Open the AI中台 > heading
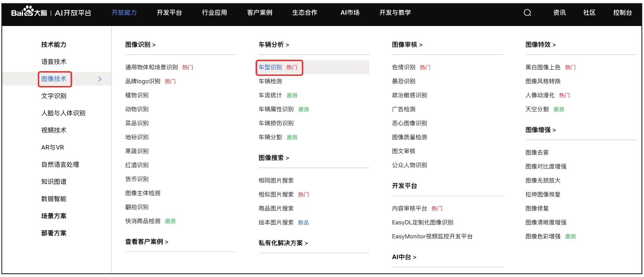 point(404,257)
